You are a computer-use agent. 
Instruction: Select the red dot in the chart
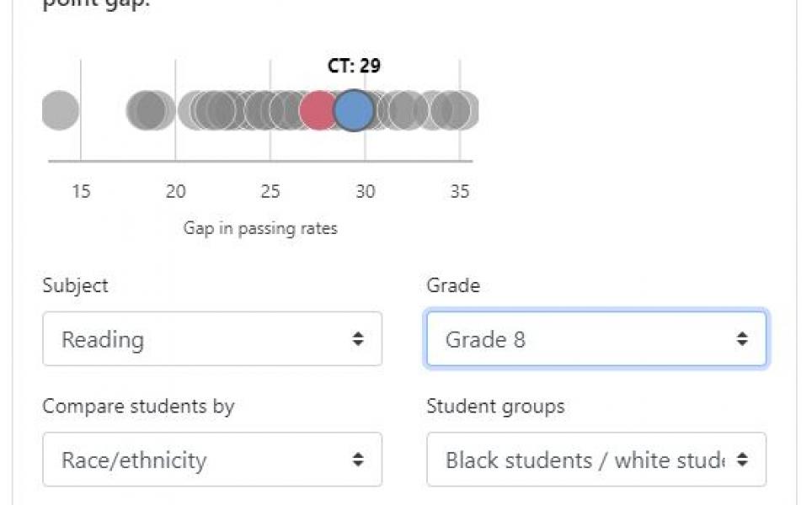pos(318,110)
